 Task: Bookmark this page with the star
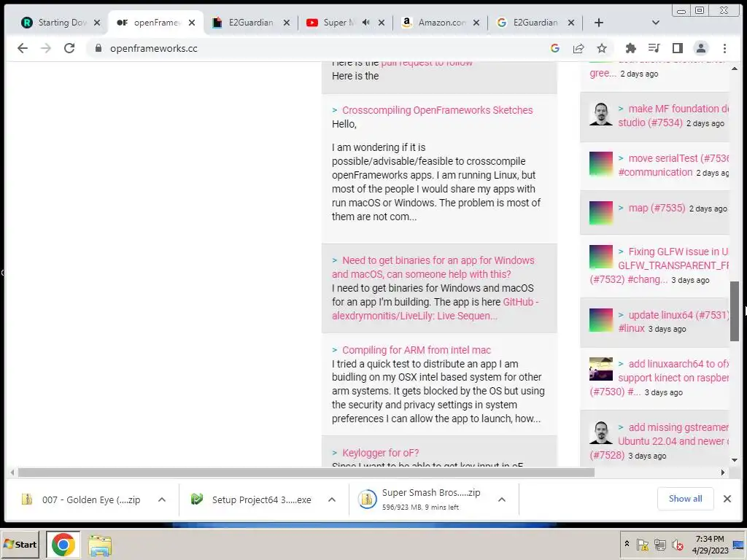602,48
